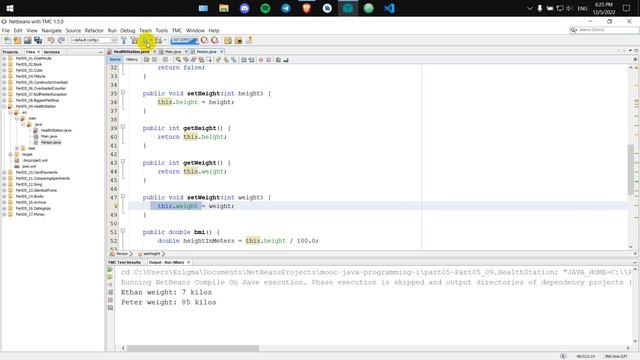This screenshot has height=360, width=640.
Task: Open the Run Project dropdown arrow
Action: [152, 40]
